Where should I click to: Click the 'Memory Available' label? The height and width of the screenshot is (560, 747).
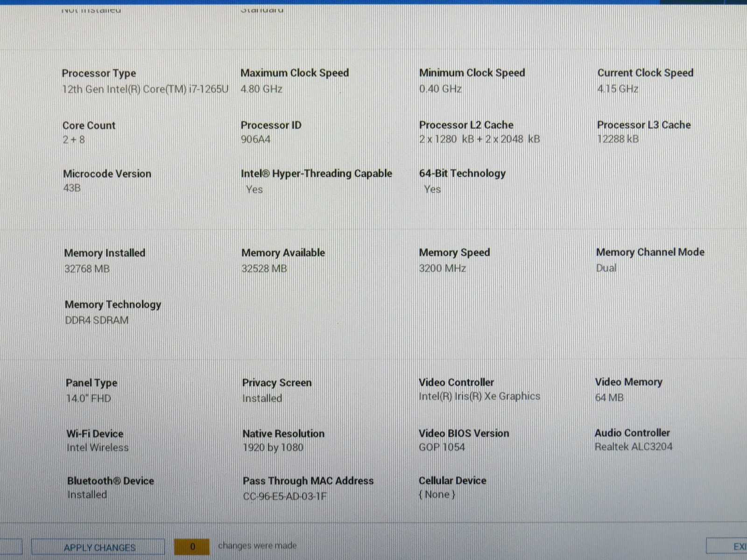coord(283,253)
